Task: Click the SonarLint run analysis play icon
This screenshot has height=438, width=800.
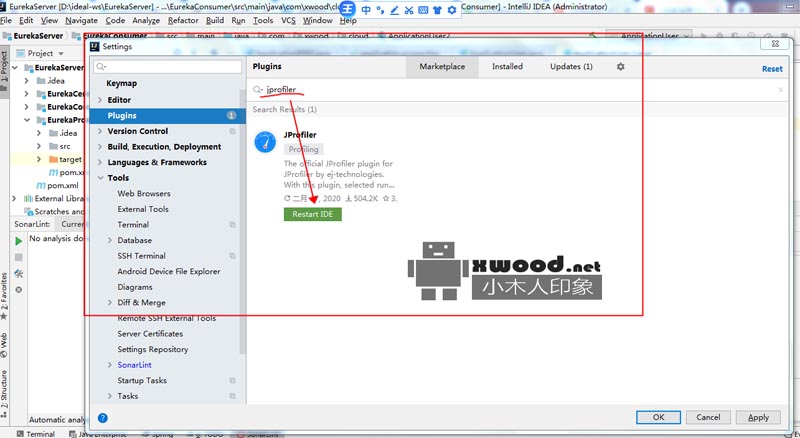Action: [x=19, y=240]
